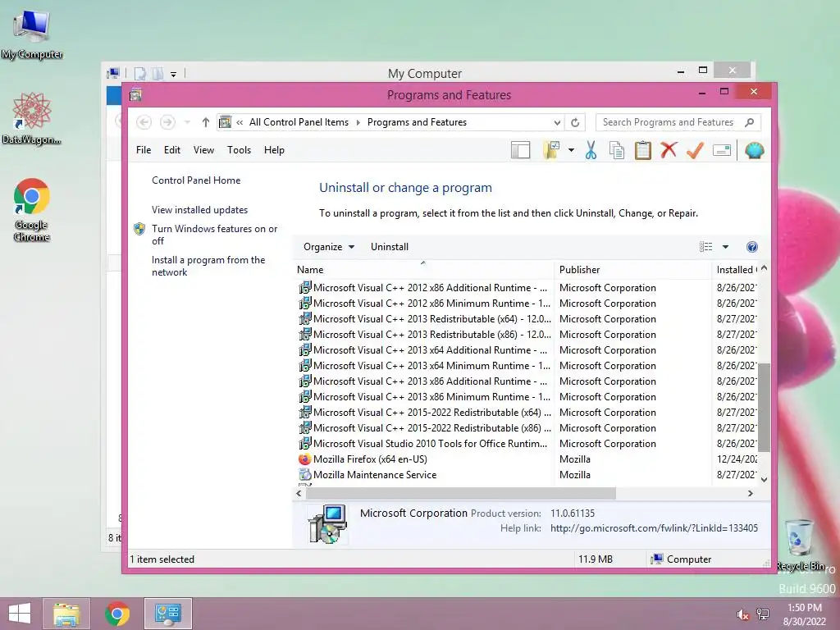The width and height of the screenshot is (840, 630).
Task: Select the Google Chrome desktop shortcut
Action: click(32, 210)
